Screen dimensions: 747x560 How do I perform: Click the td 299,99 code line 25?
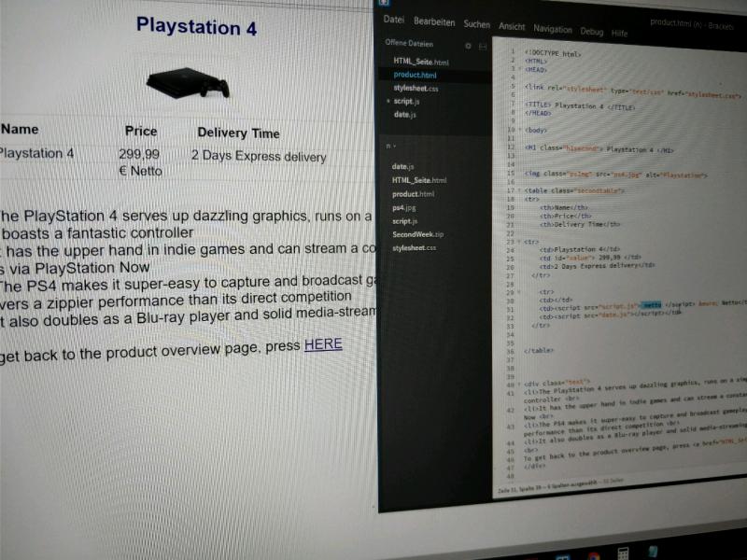point(590,258)
